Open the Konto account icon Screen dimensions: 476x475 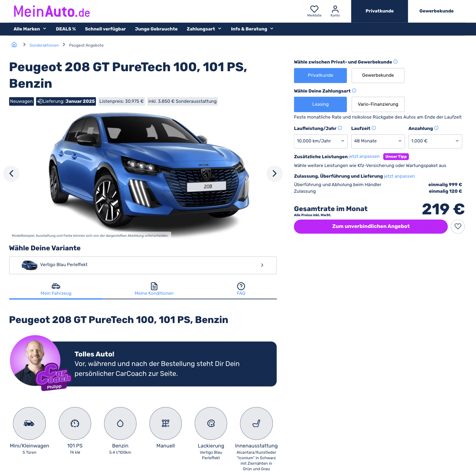[335, 9]
